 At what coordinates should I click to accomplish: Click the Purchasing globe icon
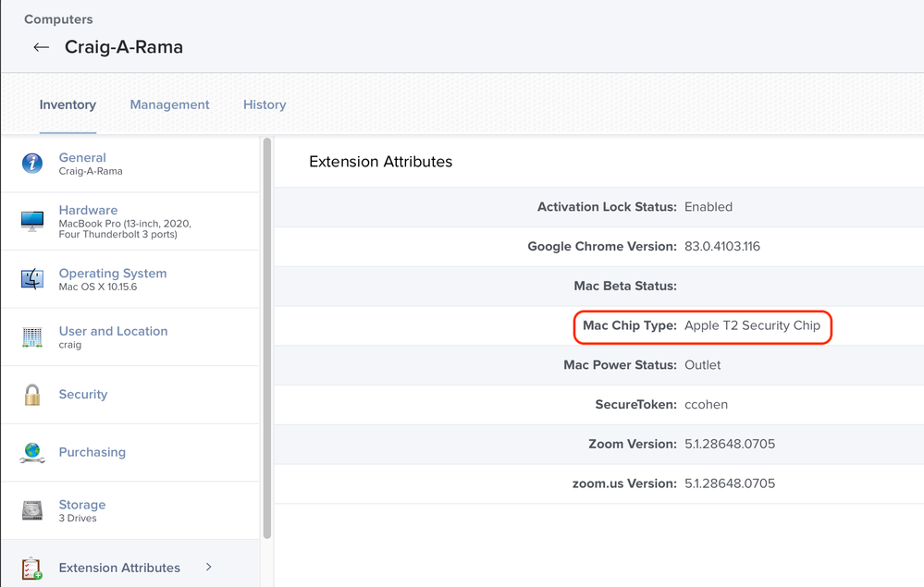click(32, 452)
